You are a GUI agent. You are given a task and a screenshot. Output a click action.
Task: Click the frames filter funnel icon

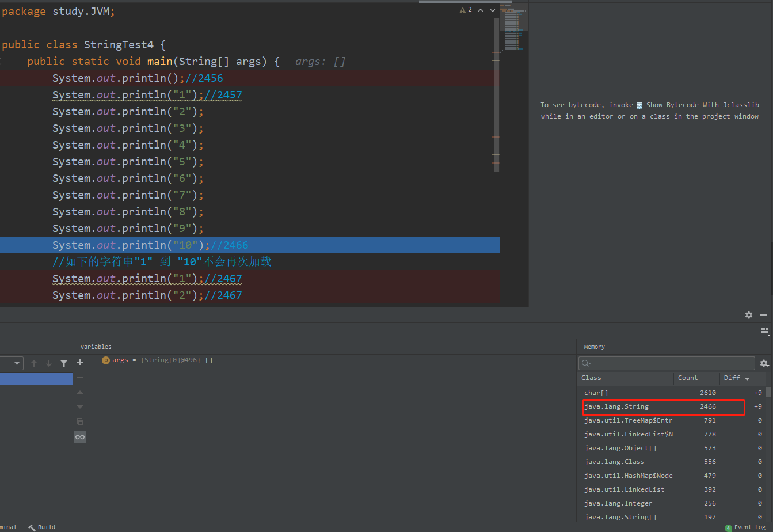pyautogui.click(x=64, y=363)
